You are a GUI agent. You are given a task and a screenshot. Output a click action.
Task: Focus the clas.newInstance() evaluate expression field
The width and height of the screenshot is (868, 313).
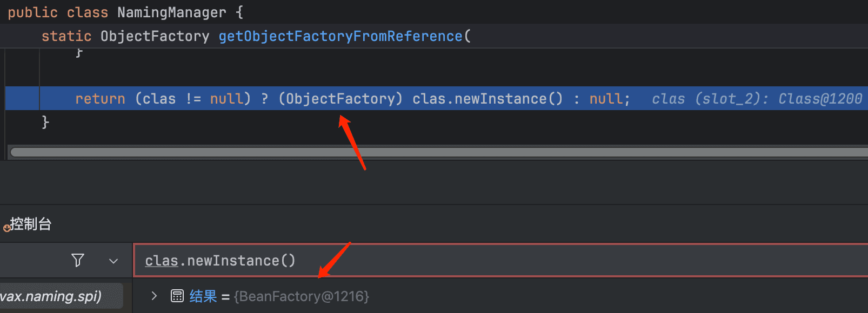(500, 261)
